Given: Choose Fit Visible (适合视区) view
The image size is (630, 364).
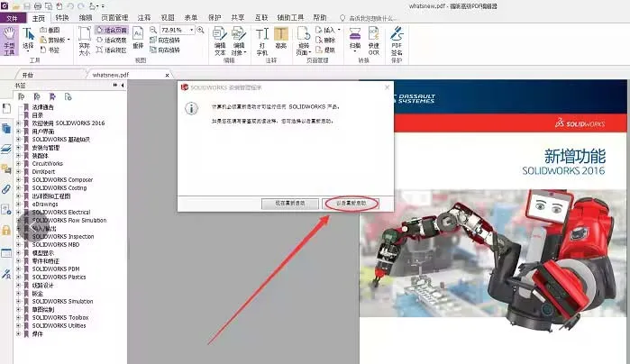Looking at the screenshot, I should click(x=112, y=50).
